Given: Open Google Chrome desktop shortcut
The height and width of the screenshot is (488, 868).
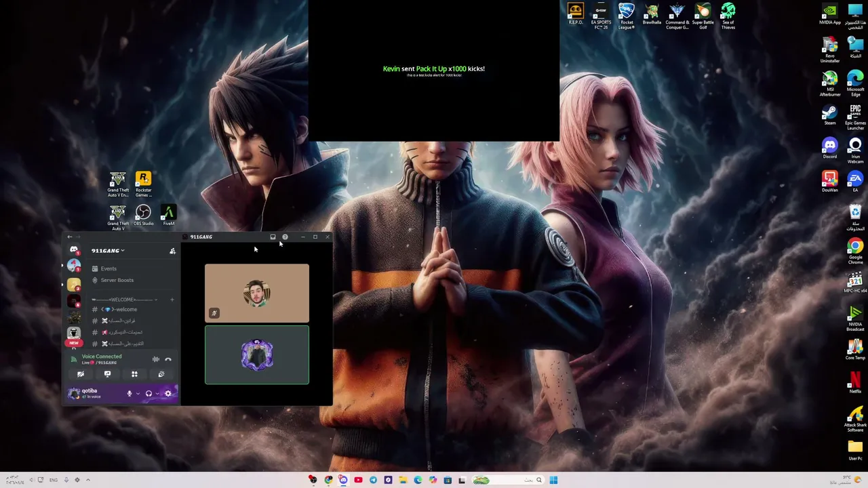Looking at the screenshot, I should click(x=855, y=251).
